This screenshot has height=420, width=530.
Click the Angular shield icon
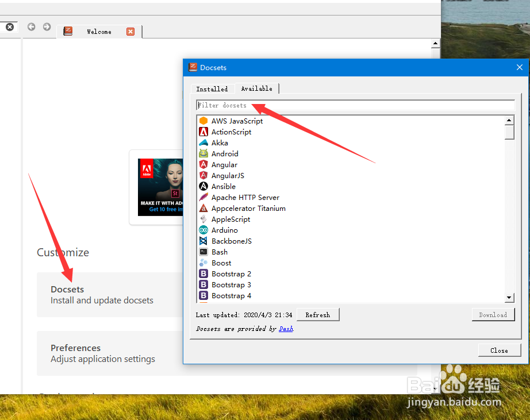coord(203,164)
